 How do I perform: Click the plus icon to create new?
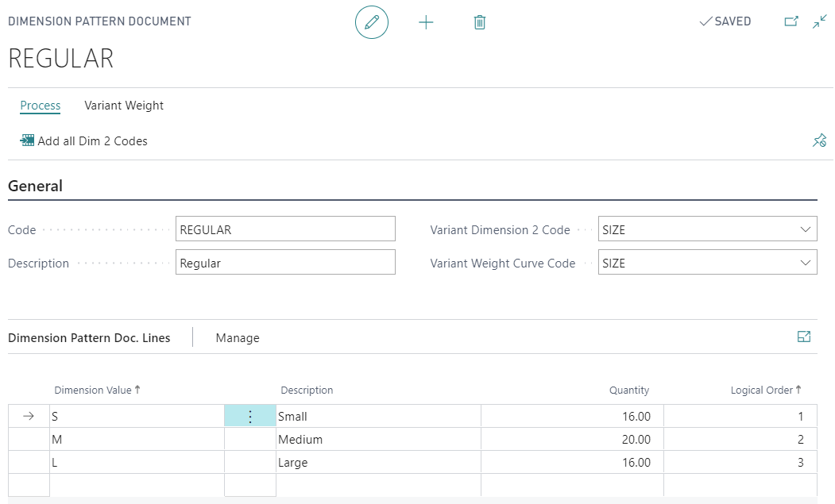[x=426, y=22]
